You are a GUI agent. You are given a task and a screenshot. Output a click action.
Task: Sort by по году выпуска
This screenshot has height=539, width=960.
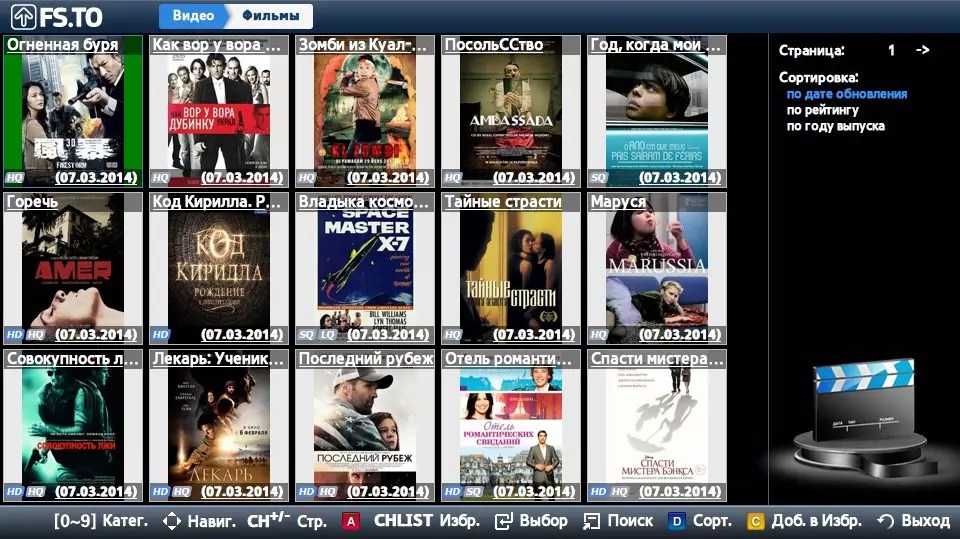pyautogui.click(x=835, y=126)
